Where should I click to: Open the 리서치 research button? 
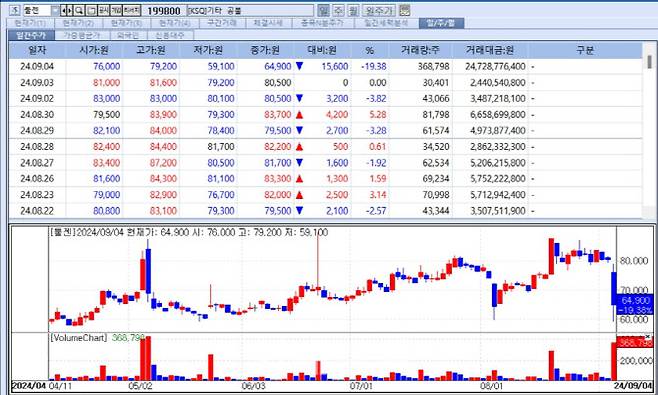click(x=131, y=10)
